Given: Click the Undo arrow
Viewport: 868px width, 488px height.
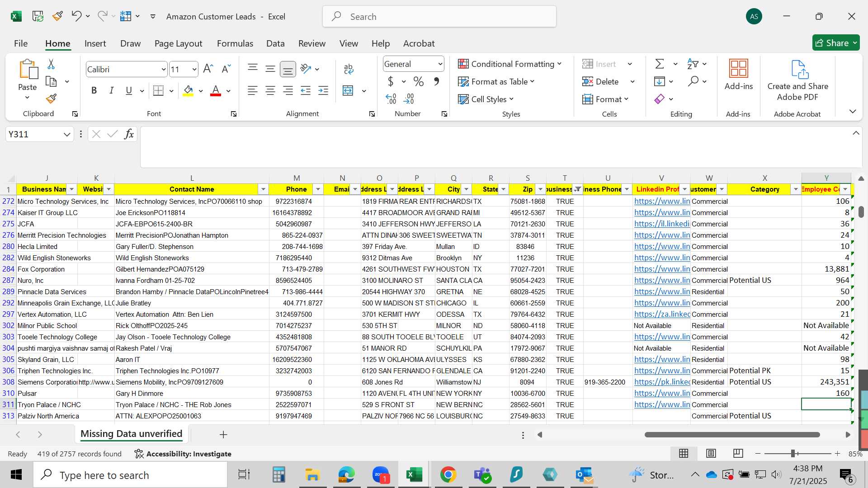Looking at the screenshot, I should (x=76, y=16).
